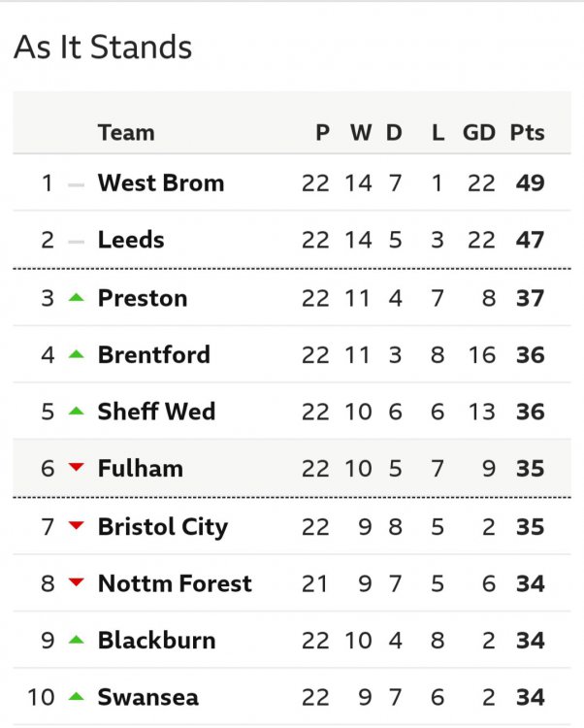Click the no-change dash beside Leeds
Image resolution: width=584 pixels, height=728 pixels.
[x=77, y=241]
